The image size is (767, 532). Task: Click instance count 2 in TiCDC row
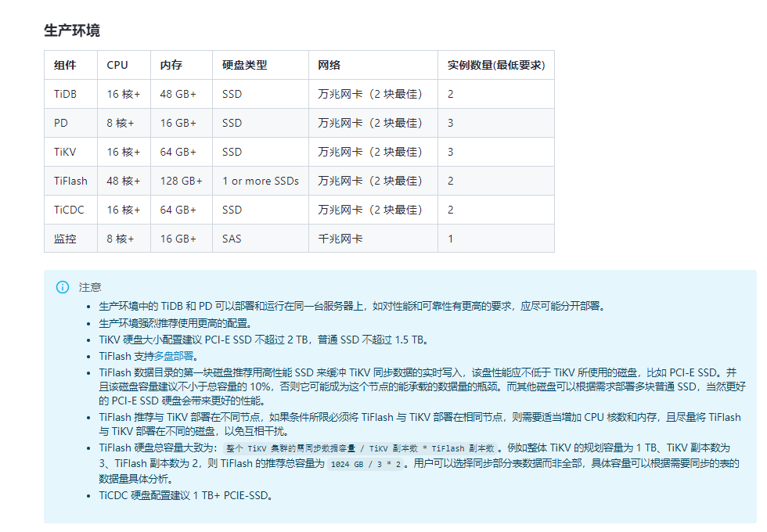496,210
